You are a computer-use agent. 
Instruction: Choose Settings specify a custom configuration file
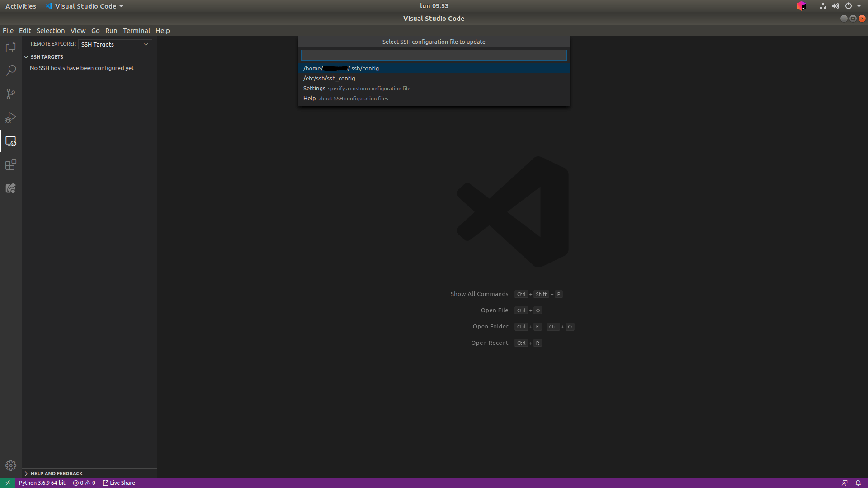tap(434, 88)
